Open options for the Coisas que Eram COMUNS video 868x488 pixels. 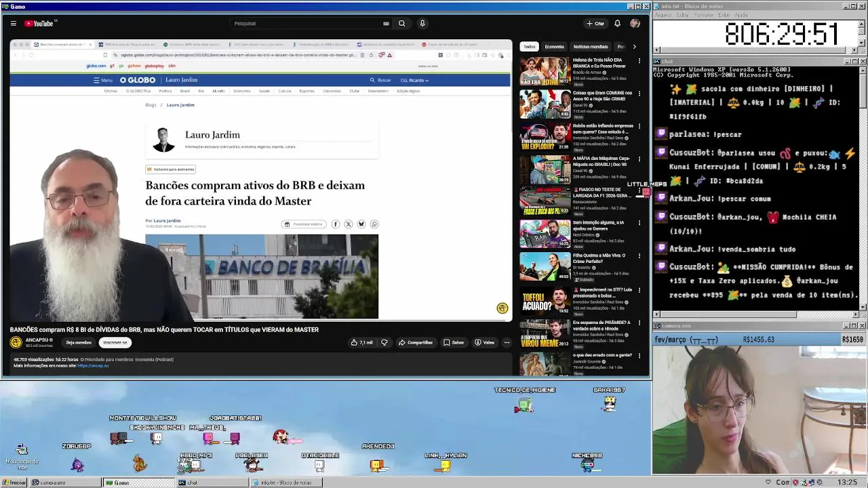point(639,94)
